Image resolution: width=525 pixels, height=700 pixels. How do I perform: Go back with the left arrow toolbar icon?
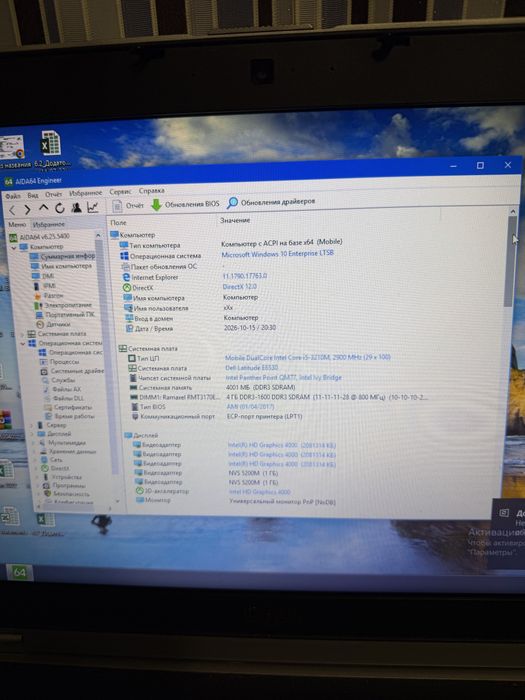coord(12,209)
